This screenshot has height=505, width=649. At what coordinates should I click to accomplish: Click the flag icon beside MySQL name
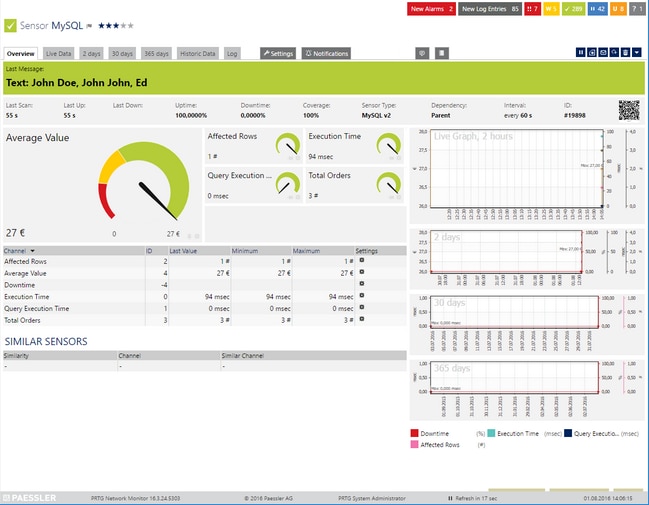click(x=89, y=26)
